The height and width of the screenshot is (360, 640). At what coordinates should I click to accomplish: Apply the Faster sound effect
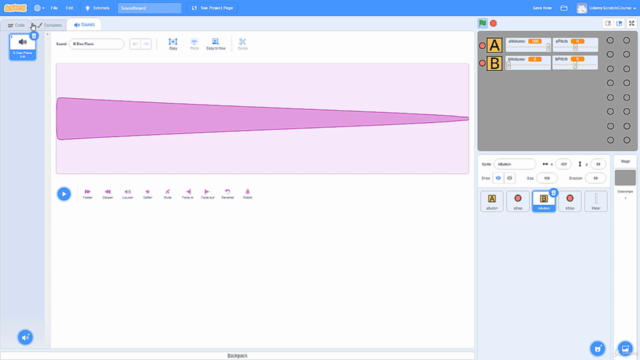(x=87, y=194)
